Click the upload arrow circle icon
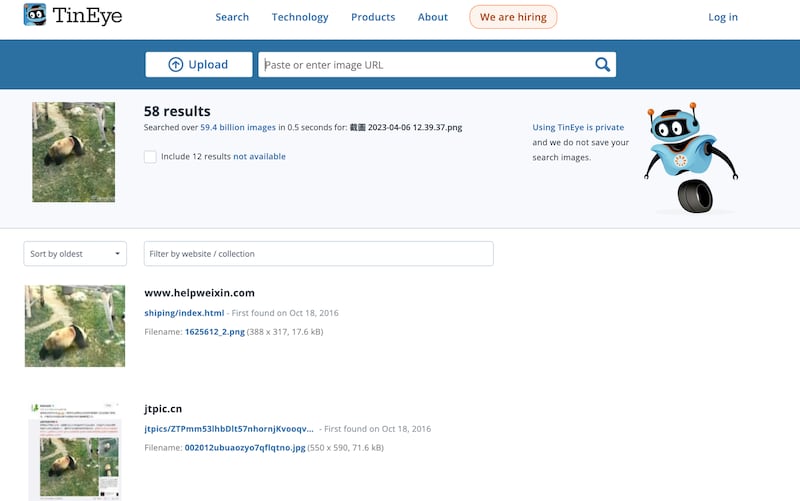 pos(176,65)
